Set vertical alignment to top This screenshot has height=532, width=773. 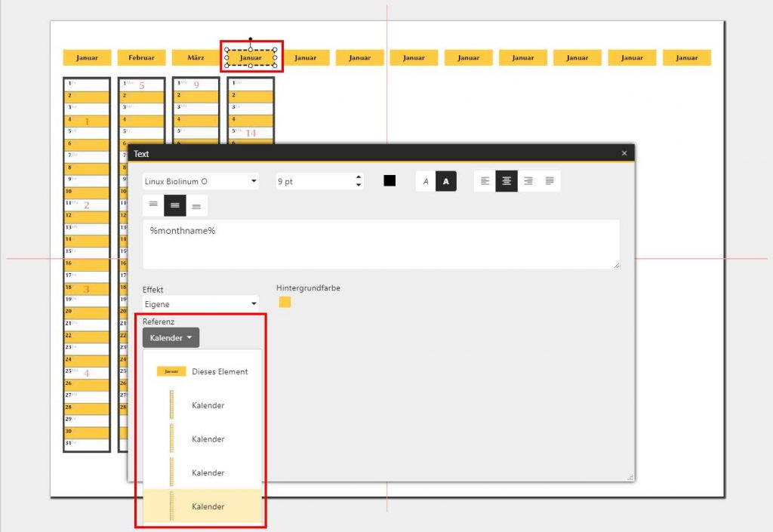(153, 205)
